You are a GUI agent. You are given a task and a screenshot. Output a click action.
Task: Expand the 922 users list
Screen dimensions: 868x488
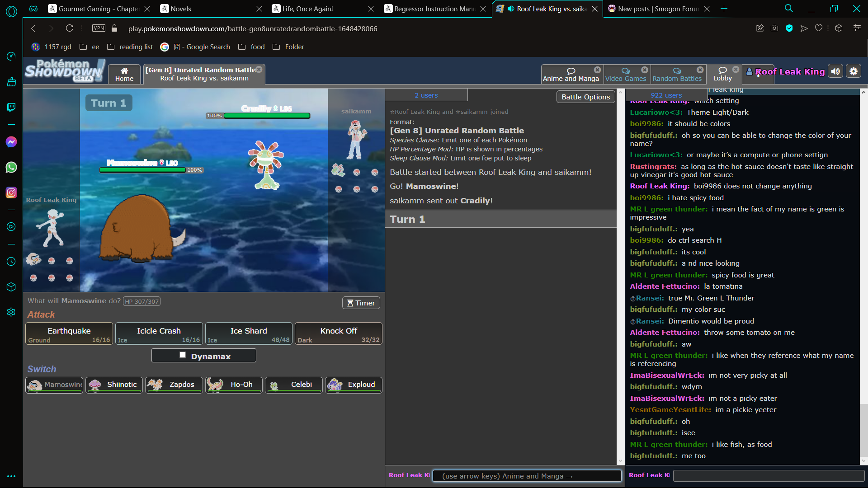666,95
